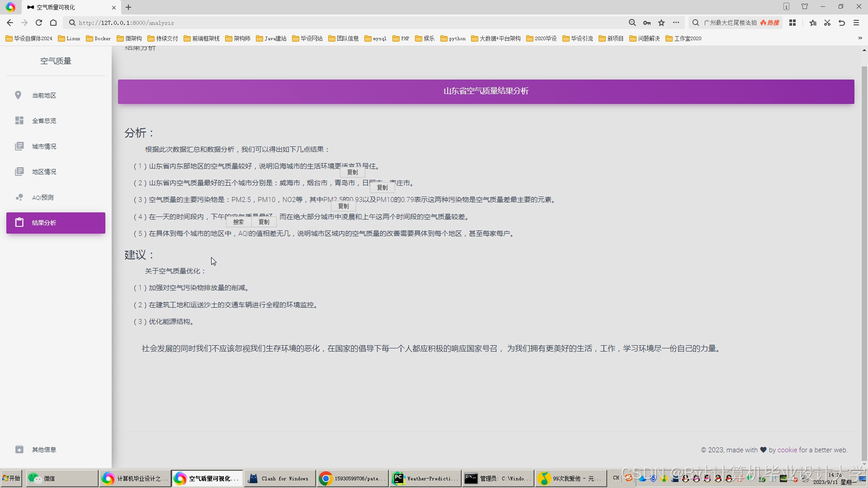868x488 pixels.
Task: Click the 搜索 popup button
Action: click(x=238, y=222)
